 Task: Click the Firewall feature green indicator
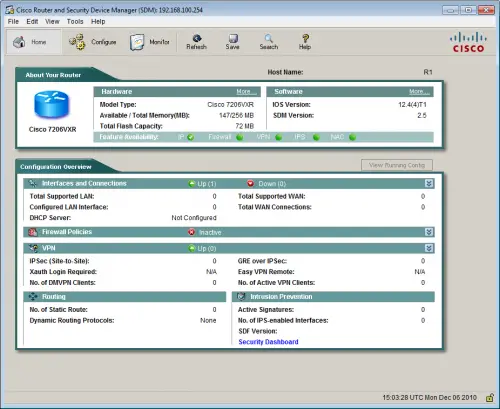coord(240,137)
